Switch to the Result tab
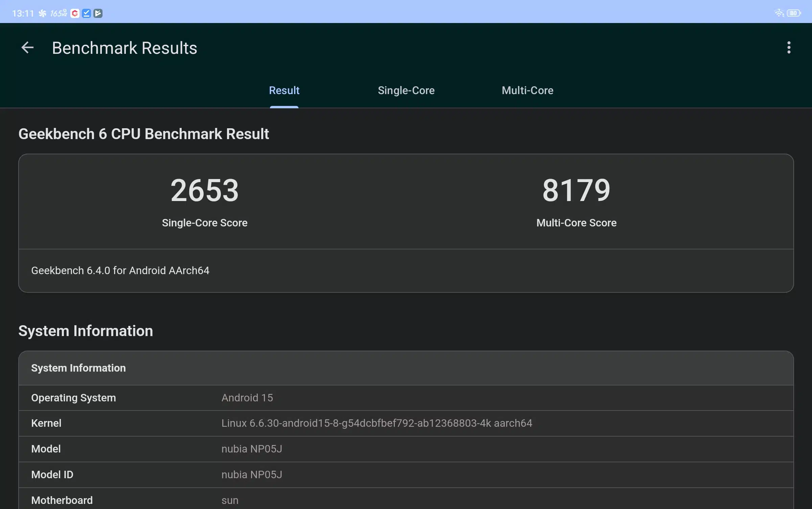This screenshot has width=812, height=509. point(284,90)
